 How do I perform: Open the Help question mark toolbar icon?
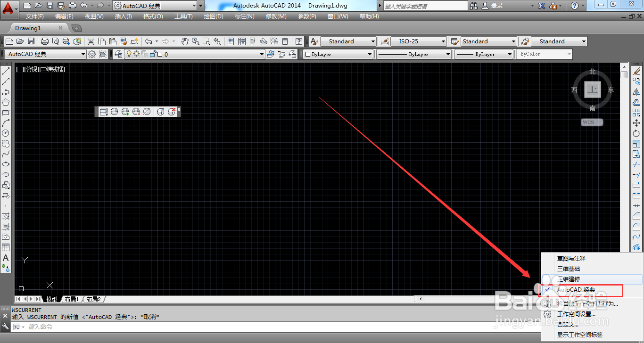298,41
